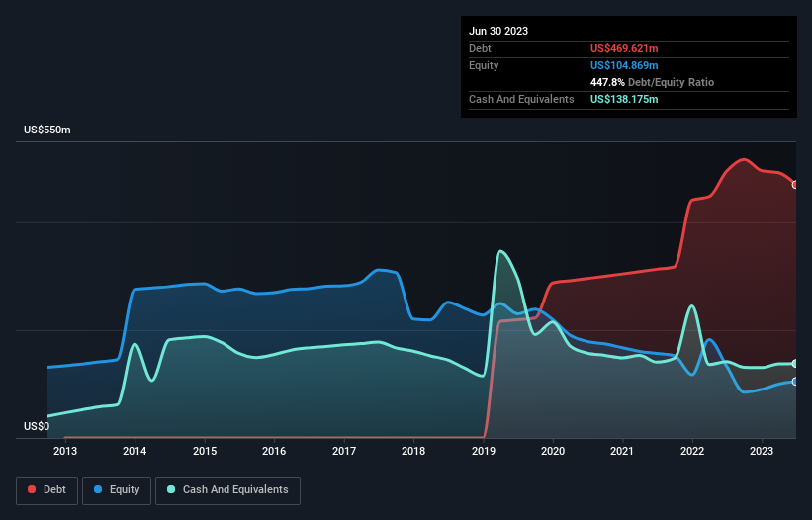Click the 447.8% Debt/Equity Ratio text
Image resolution: width=812 pixels, height=520 pixels.
click(x=652, y=82)
